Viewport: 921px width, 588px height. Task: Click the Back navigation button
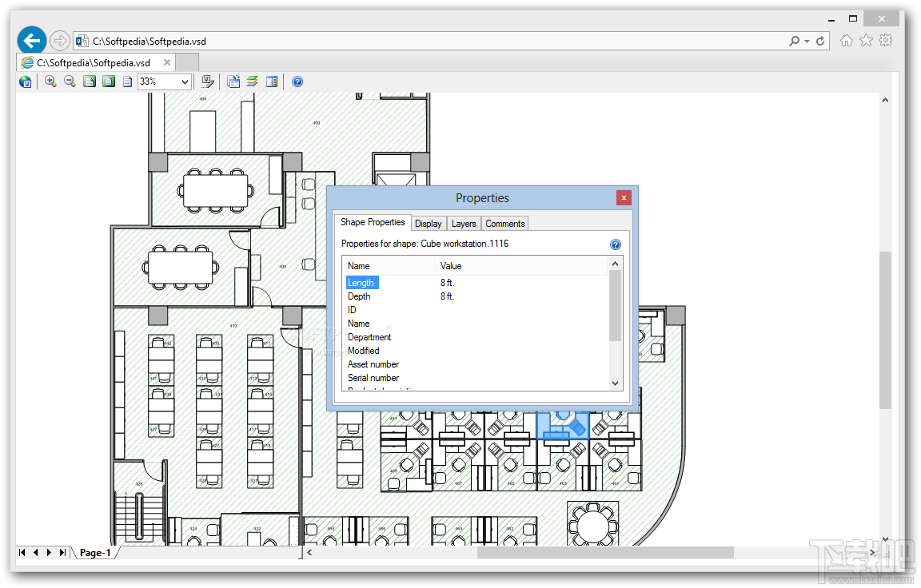31,40
